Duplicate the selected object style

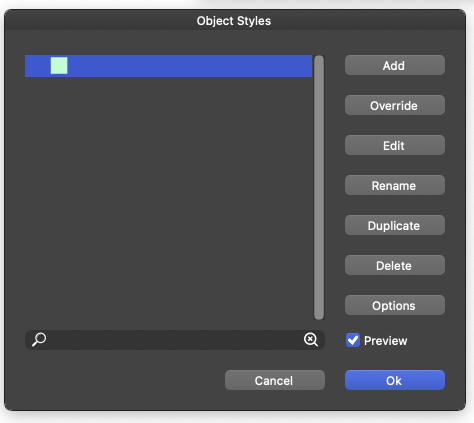point(395,225)
